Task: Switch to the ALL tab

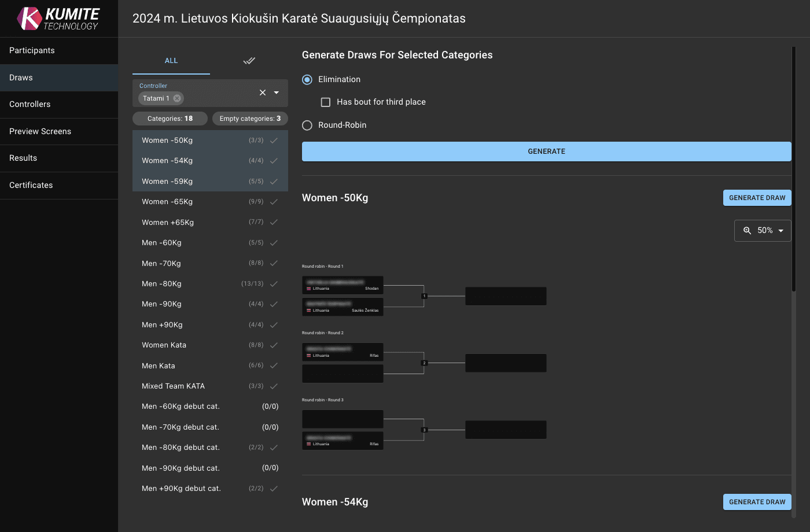Action: [x=171, y=61]
